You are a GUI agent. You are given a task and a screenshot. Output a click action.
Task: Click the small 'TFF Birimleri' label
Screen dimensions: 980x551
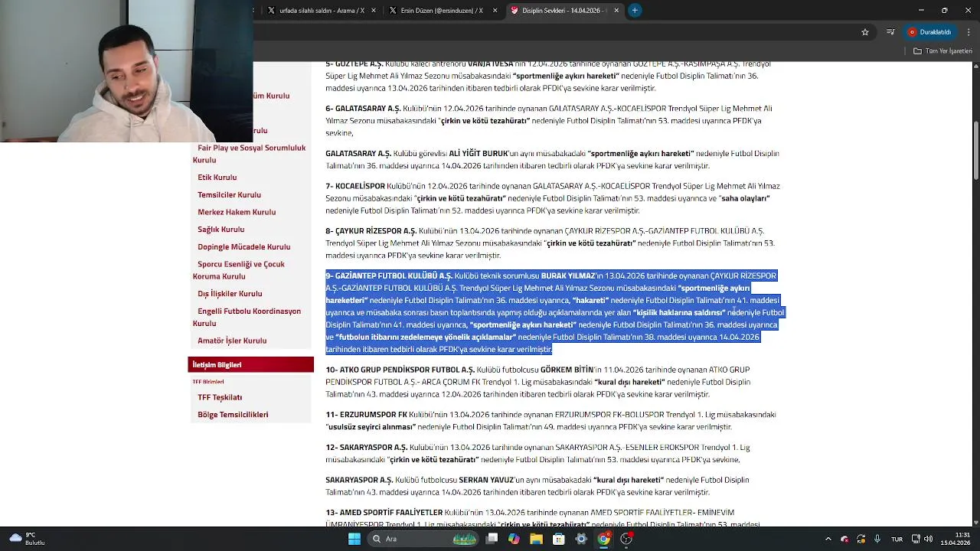tap(208, 382)
